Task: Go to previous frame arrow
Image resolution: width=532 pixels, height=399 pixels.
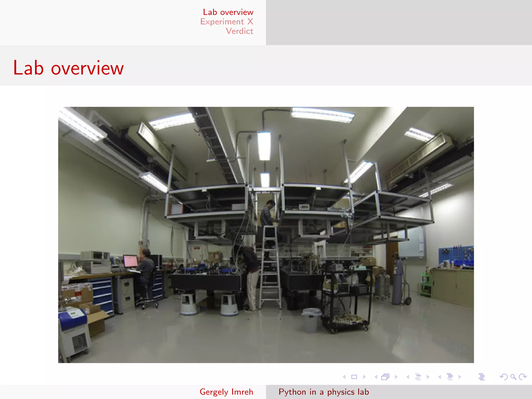Action: tap(376, 377)
